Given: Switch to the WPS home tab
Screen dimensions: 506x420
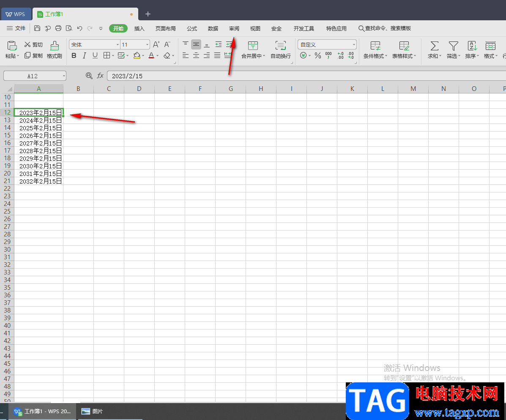Looking at the screenshot, I should [x=16, y=14].
